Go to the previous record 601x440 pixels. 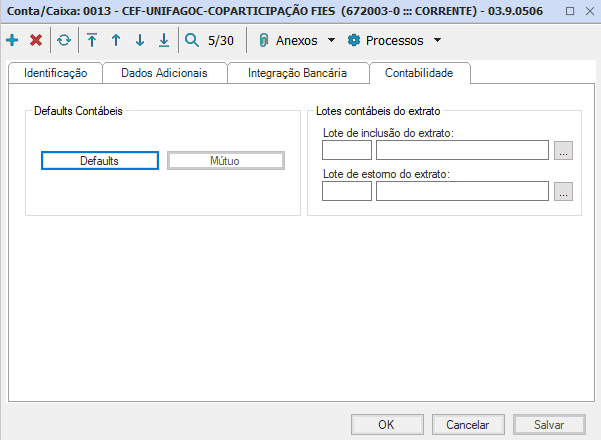pyautogui.click(x=116, y=41)
